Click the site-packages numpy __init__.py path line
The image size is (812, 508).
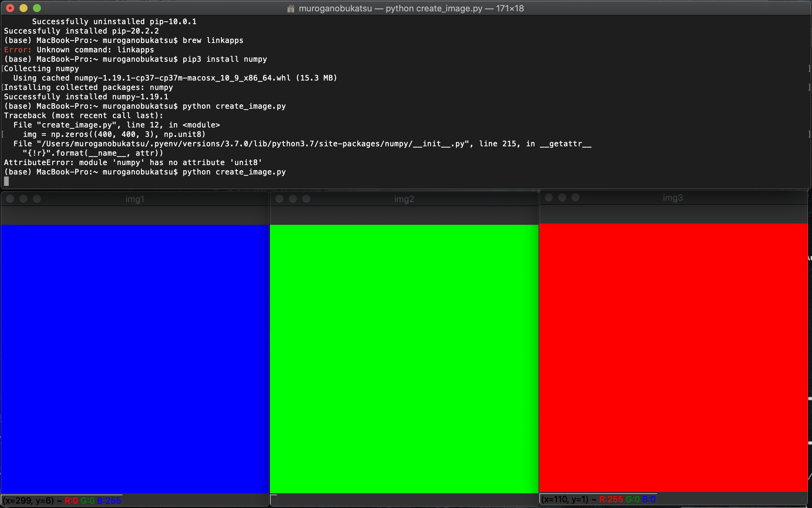coord(303,144)
